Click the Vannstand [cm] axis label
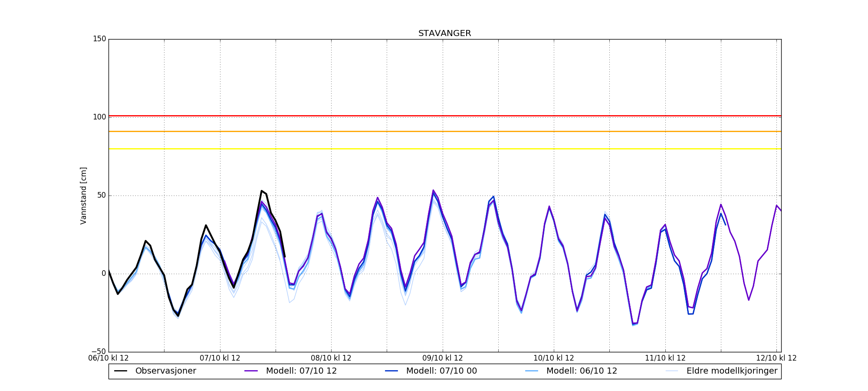The height and width of the screenshot is (391, 868). click(83, 195)
